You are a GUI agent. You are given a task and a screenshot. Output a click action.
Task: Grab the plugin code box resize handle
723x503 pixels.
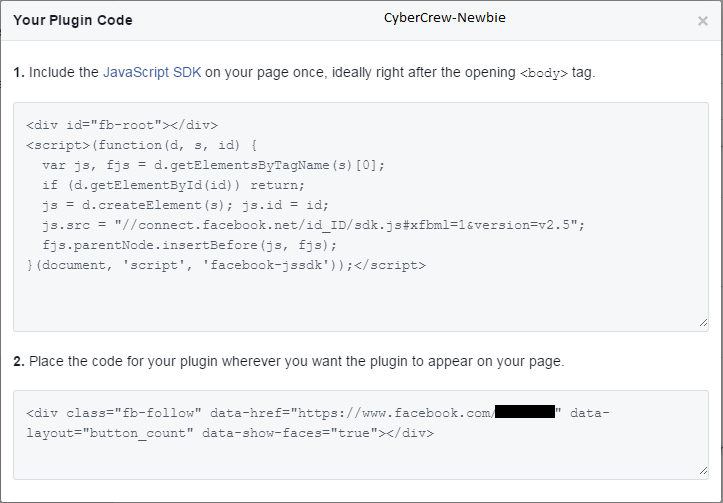tap(702, 470)
